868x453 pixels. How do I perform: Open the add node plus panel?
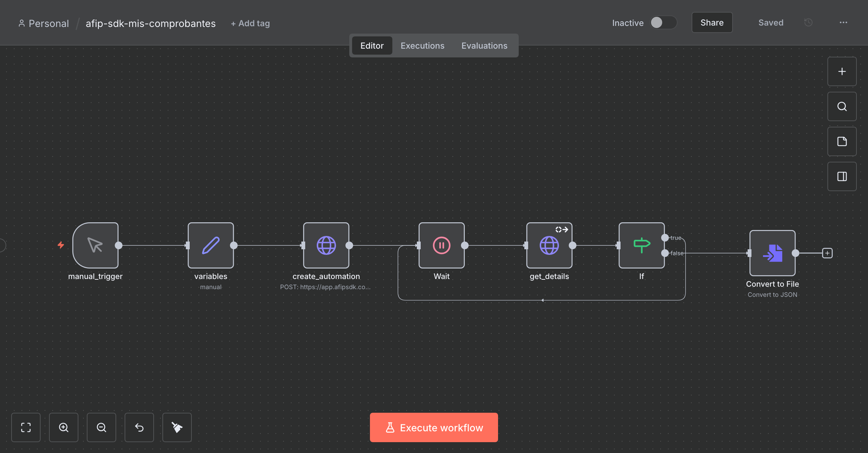pyautogui.click(x=842, y=71)
